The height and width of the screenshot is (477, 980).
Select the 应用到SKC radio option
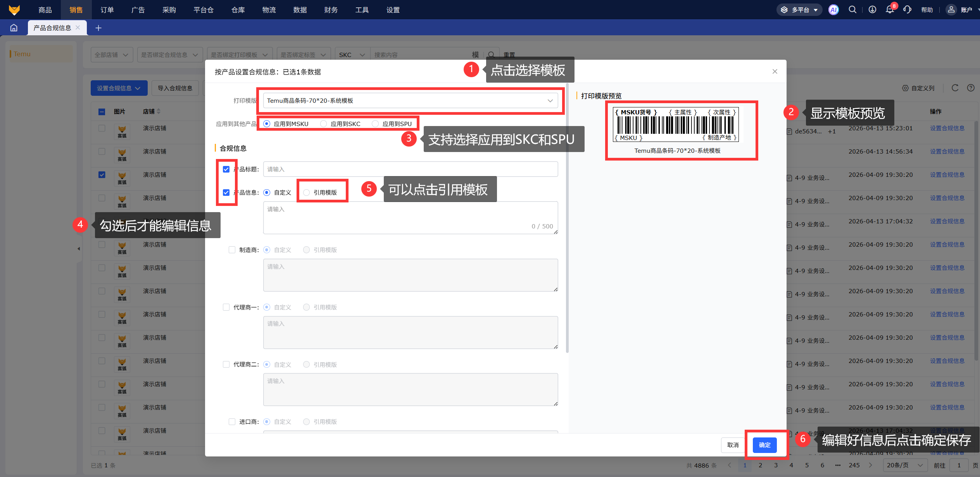click(x=324, y=124)
